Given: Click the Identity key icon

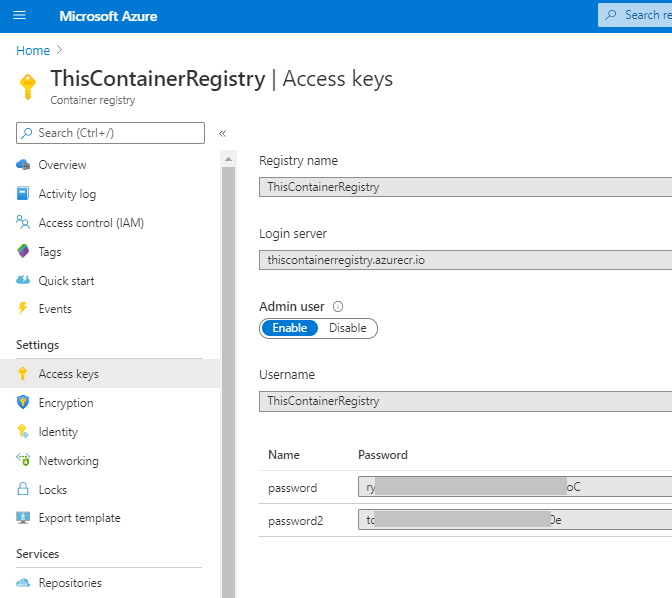Looking at the screenshot, I should [x=23, y=431].
